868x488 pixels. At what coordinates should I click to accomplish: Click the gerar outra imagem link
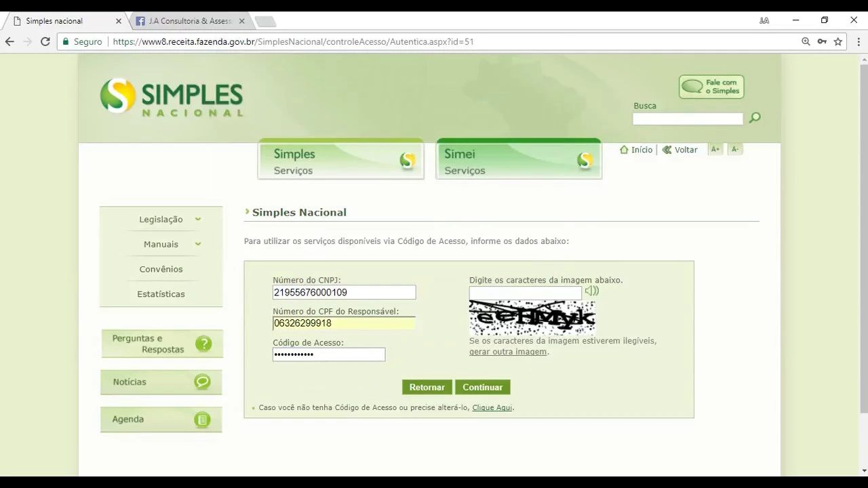coord(508,352)
